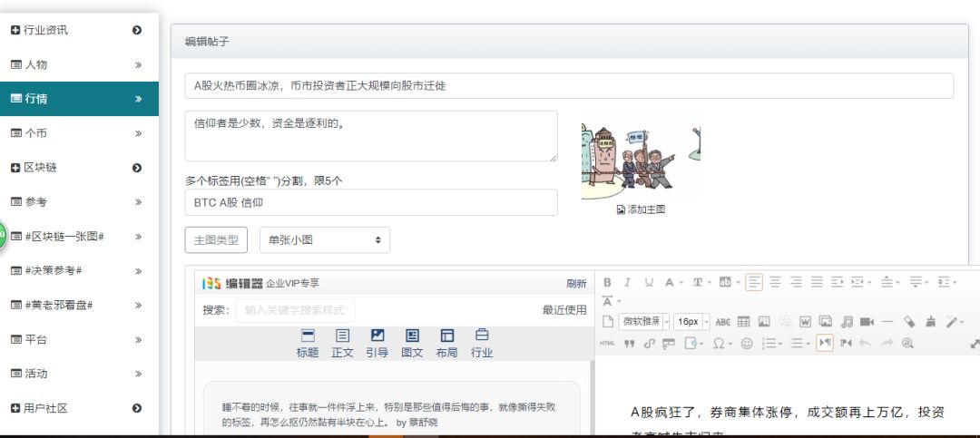Click the magic wand auto-format icon
The image size is (980, 438).
pyautogui.click(x=951, y=322)
